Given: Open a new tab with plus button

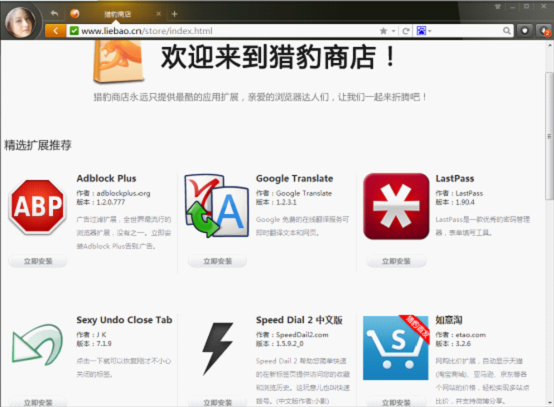Looking at the screenshot, I should click(174, 14).
